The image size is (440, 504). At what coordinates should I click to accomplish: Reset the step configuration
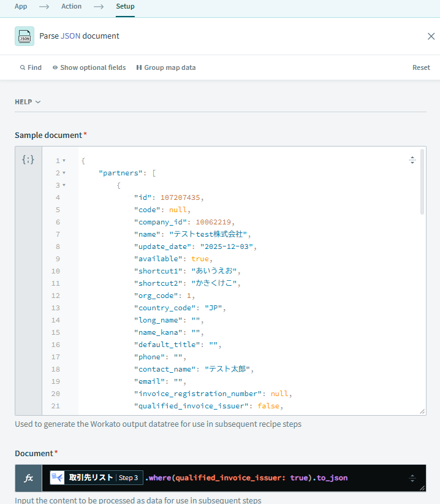coord(421,67)
